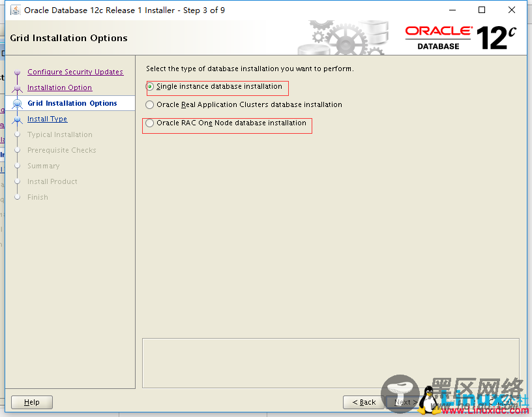The height and width of the screenshot is (417, 532).
Task: Go to Installation Option step link
Action: 60,87
